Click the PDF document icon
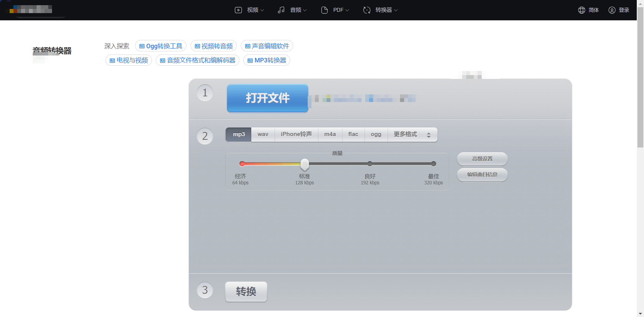 click(324, 10)
